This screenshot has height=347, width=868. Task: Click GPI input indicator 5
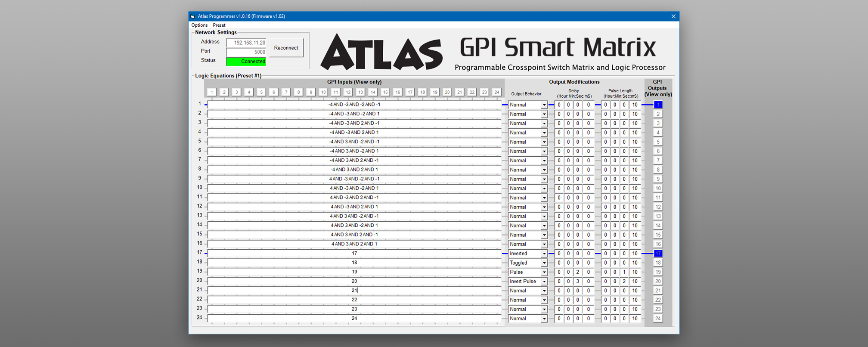pos(261,92)
